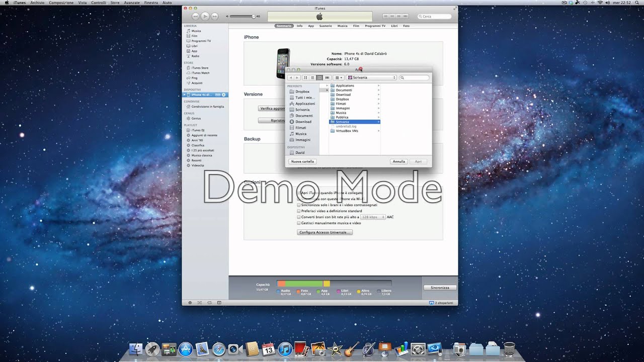Click the Ripristina button

pos(272,121)
